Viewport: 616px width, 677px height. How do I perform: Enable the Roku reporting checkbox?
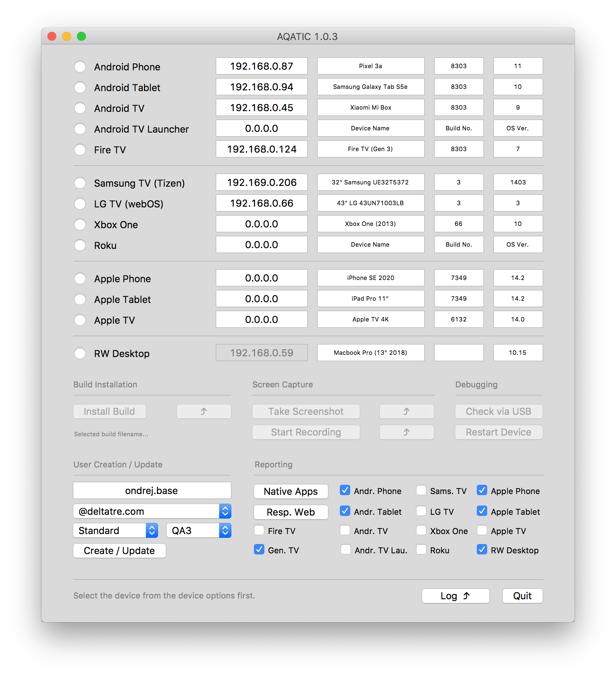(421, 550)
